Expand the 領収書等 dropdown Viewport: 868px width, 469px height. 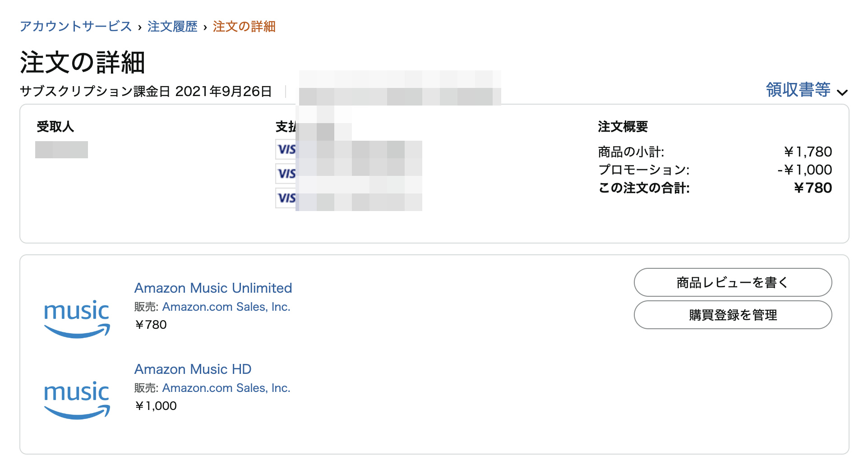click(806, 90)
